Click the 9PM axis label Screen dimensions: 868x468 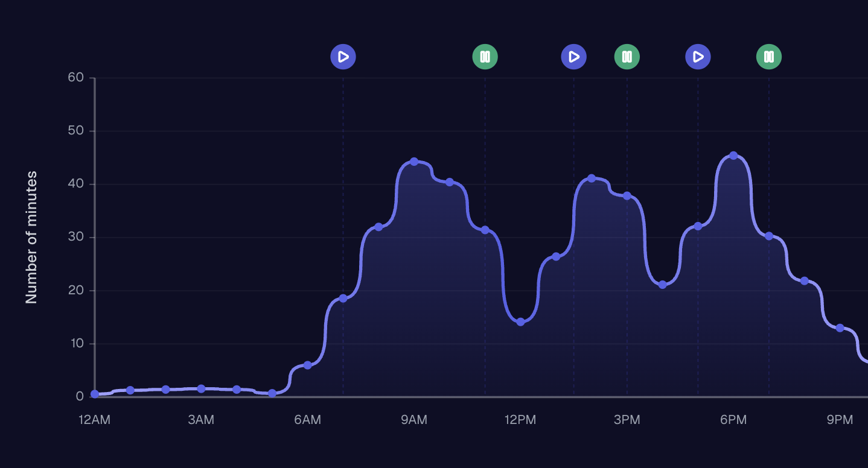[x=840, y=419]
